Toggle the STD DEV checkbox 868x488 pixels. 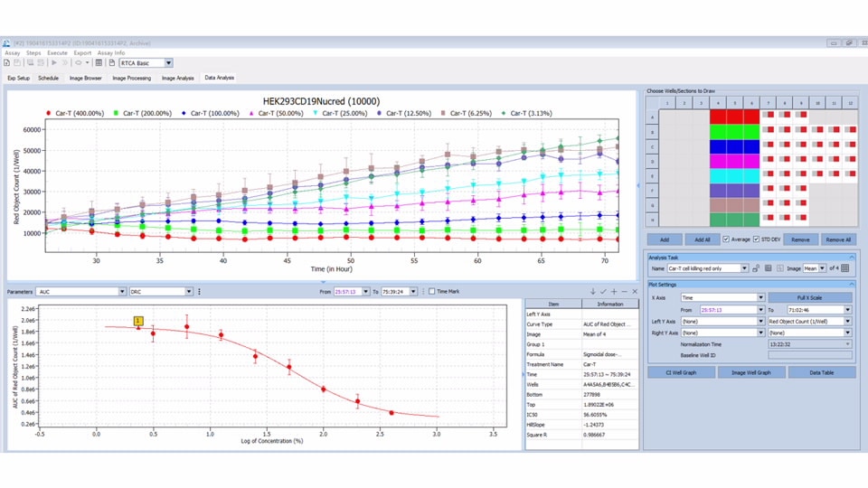click(x=756, y=239)
